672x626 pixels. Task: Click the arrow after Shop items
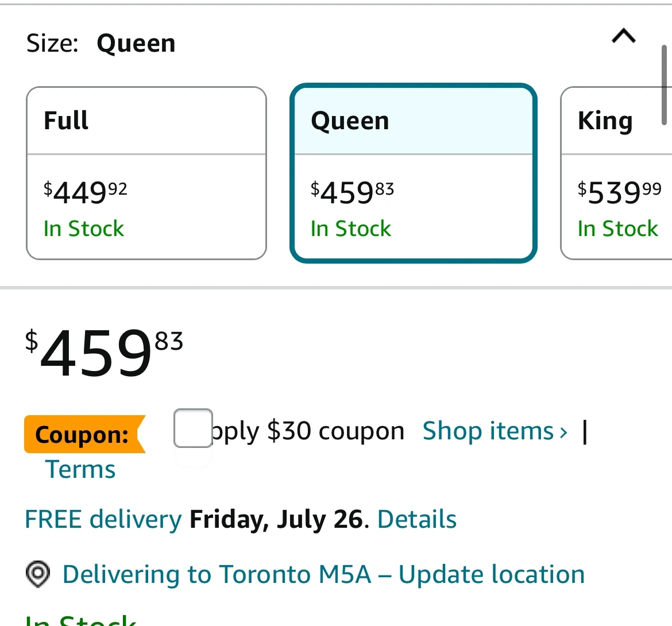(563, 432)
